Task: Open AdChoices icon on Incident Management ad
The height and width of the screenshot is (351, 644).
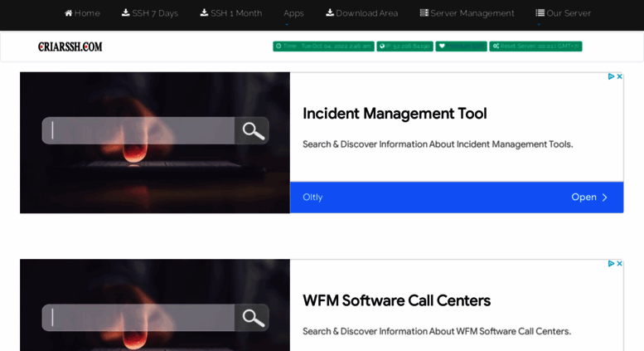Action: tap(611, 76)
